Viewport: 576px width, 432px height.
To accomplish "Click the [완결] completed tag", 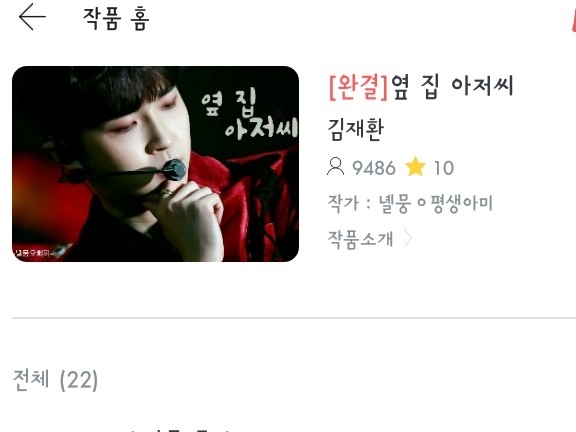I will click(x=359, y=87).
